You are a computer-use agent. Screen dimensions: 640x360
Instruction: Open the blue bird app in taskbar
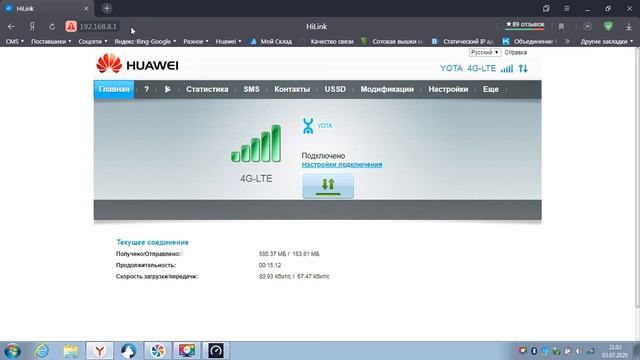(129, 351)
